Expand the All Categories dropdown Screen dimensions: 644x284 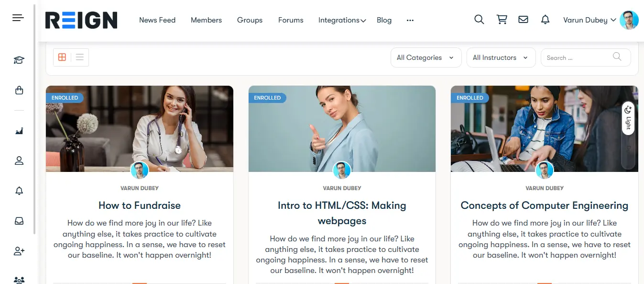pos(426,57)
